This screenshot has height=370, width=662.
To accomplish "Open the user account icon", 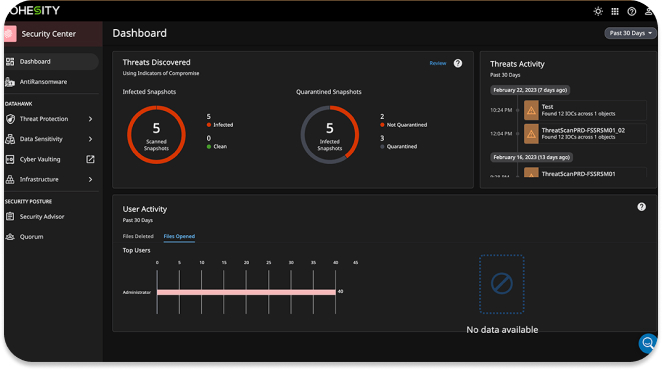I will (x=648, y=11).
